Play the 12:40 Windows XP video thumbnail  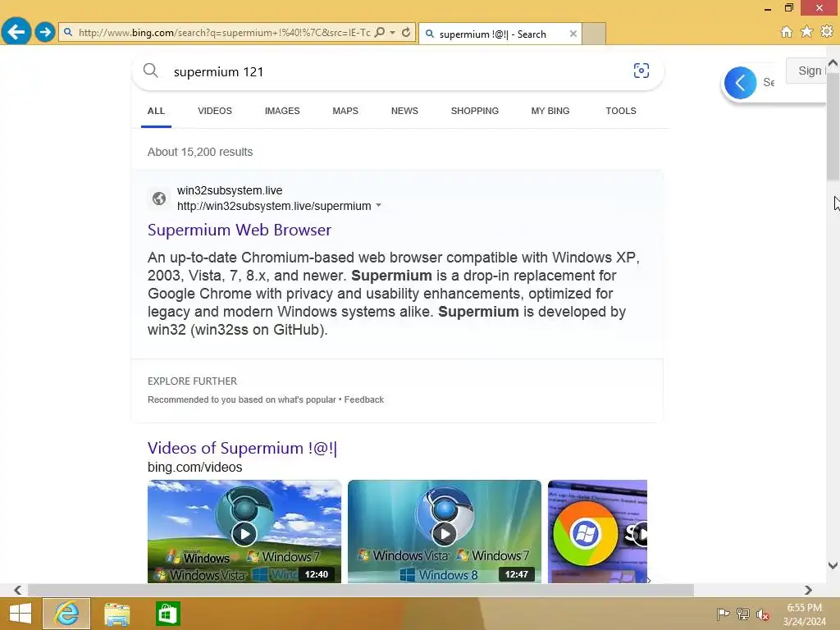244,532
